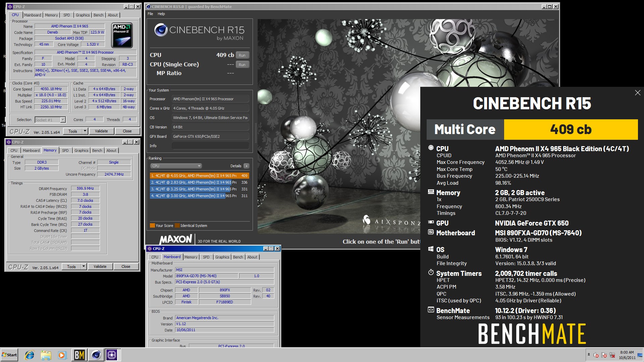
Task: Open About tab in top CPU-Z window
Action: coord(113,15)
